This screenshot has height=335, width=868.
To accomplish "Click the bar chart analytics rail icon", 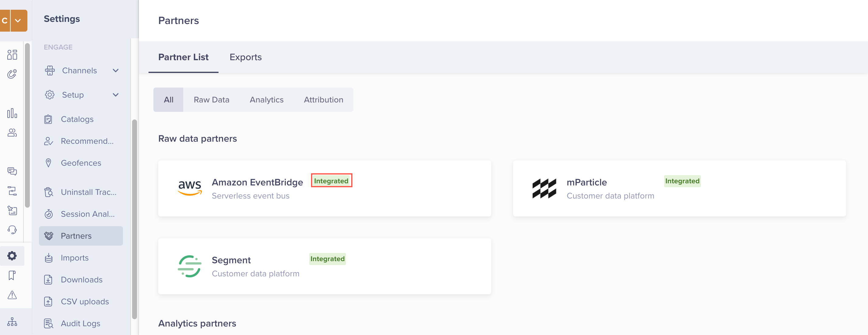I will coord(12,113).
